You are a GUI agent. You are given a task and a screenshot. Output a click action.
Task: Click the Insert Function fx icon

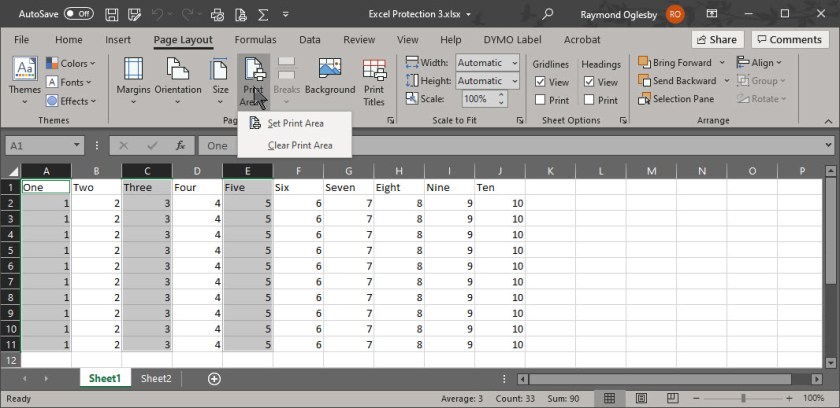[x=181, y=146]
